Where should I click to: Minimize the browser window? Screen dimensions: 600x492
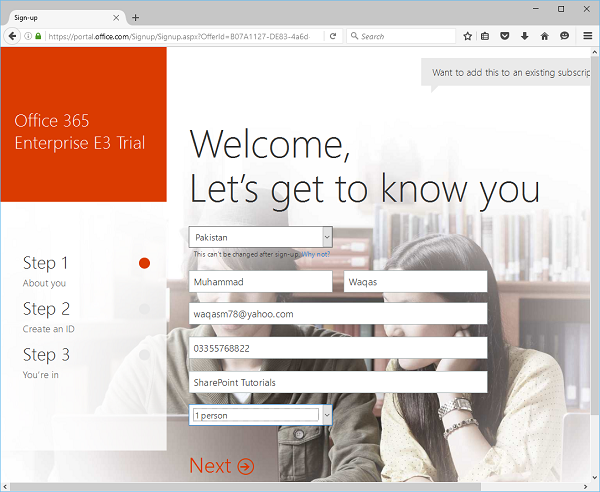pos(536,9)
